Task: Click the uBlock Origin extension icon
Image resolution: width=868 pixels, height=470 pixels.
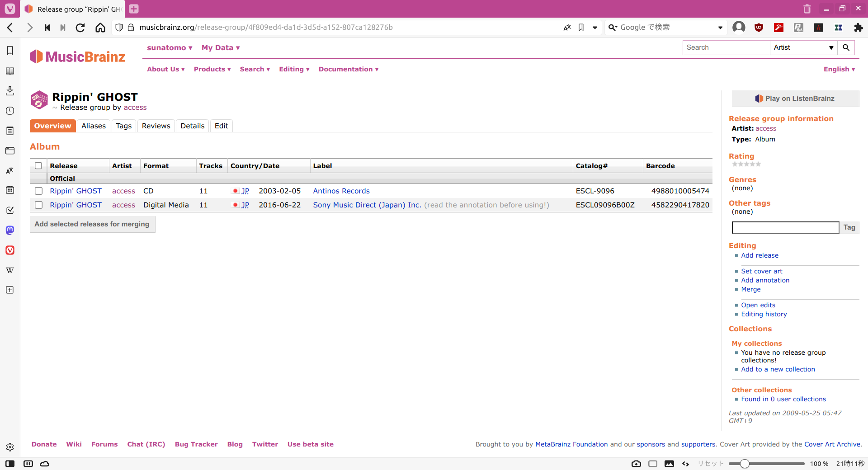Action: click(x=759, y=28)
